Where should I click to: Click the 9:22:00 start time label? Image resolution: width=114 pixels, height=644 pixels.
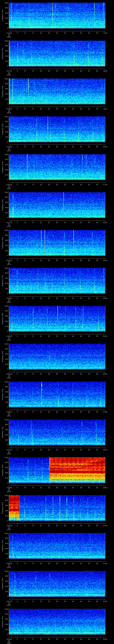9,260
